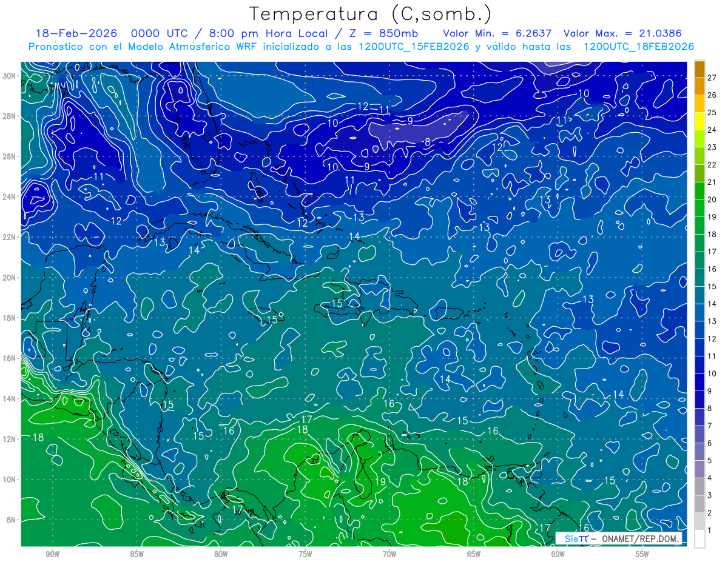Click the "3" label on the color scale

(710, 495)
